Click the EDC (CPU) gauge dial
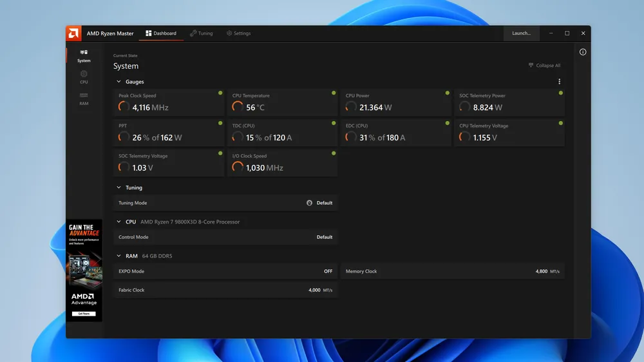The image size is (644, 362). tap(351, 137)
